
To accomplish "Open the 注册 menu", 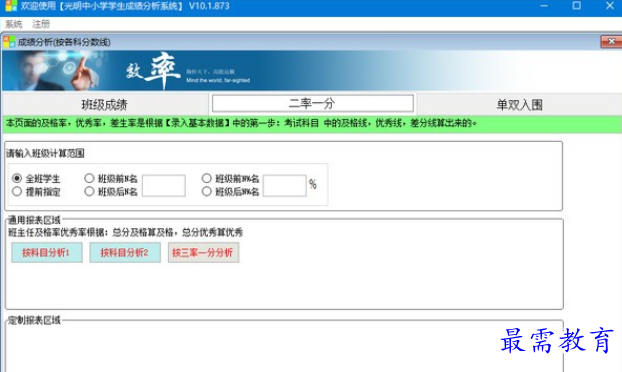I will tap(41, 24).
